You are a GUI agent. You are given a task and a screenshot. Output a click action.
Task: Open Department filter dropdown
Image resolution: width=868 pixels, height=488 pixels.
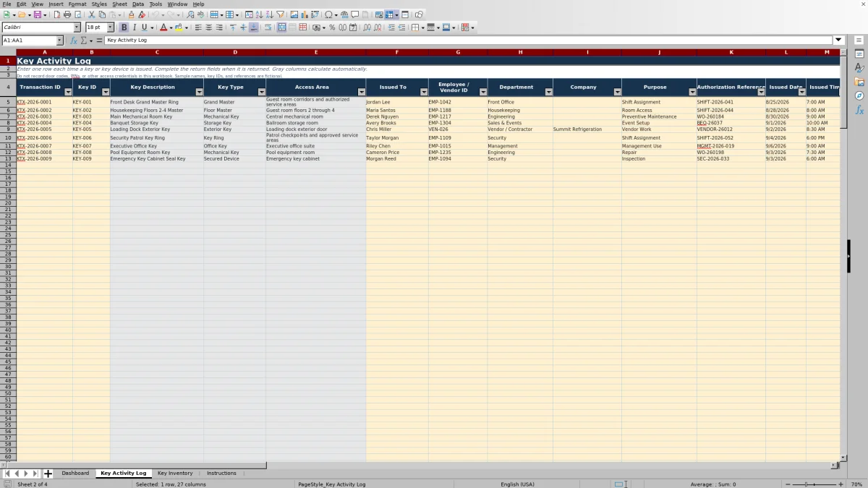pos(548,92)
